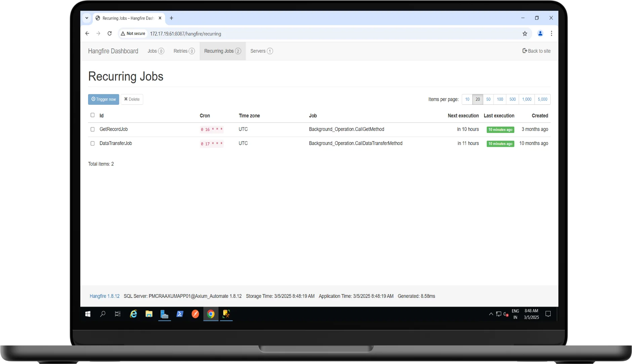This screenshot has width=632, height=364.
Task: Open Task View on the taskbar
Action: point(118,314)
